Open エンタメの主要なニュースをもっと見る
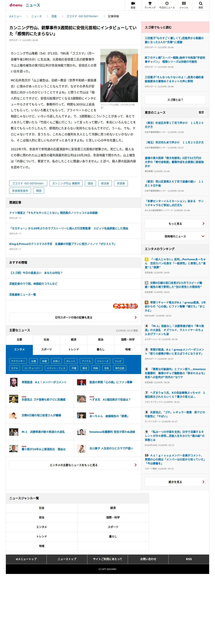Viewport: 215px width, 644px height. 74,465
